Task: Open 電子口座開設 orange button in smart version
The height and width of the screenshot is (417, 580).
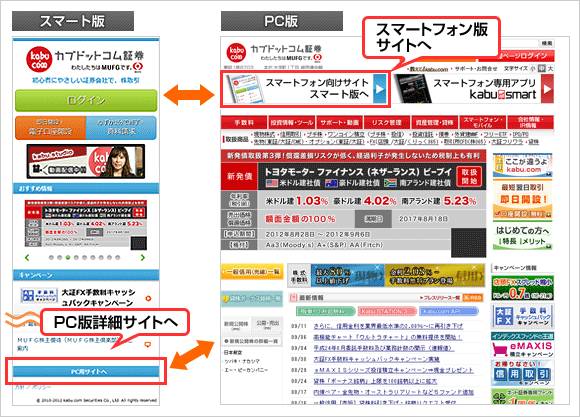Action: pos(50,128)
